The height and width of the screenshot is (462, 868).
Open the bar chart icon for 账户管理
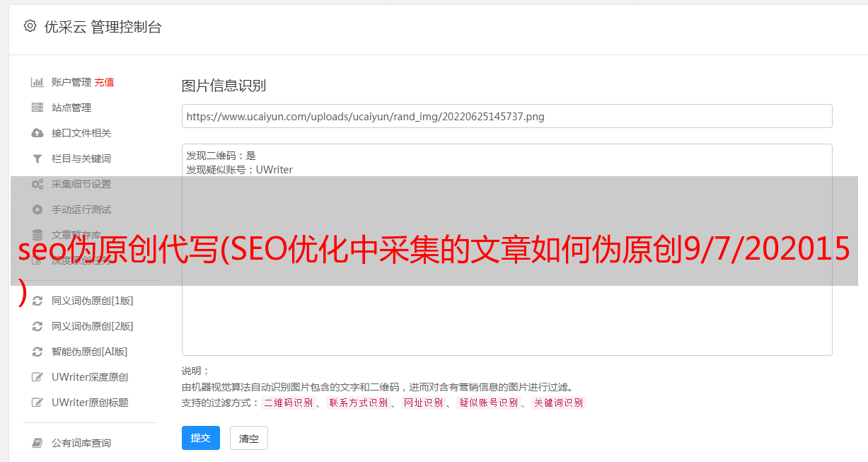pyautogui.click(x=37, y=82)
